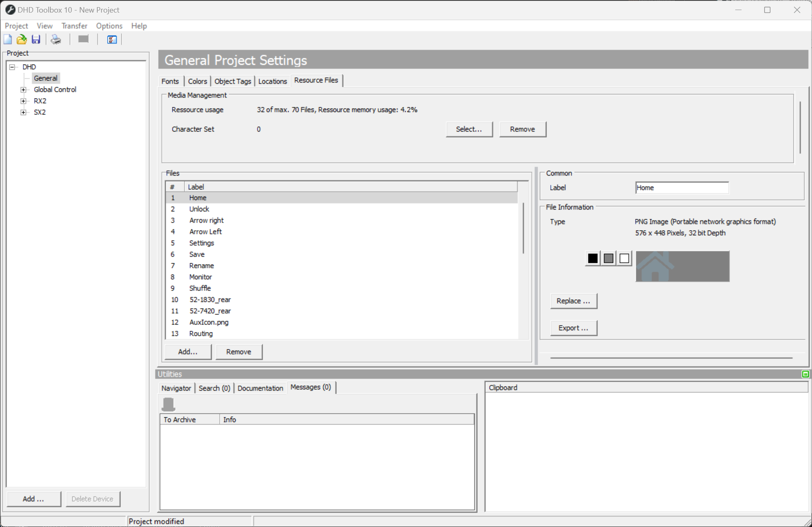Save the project with the floppy disk icon

tap(36, 39)
